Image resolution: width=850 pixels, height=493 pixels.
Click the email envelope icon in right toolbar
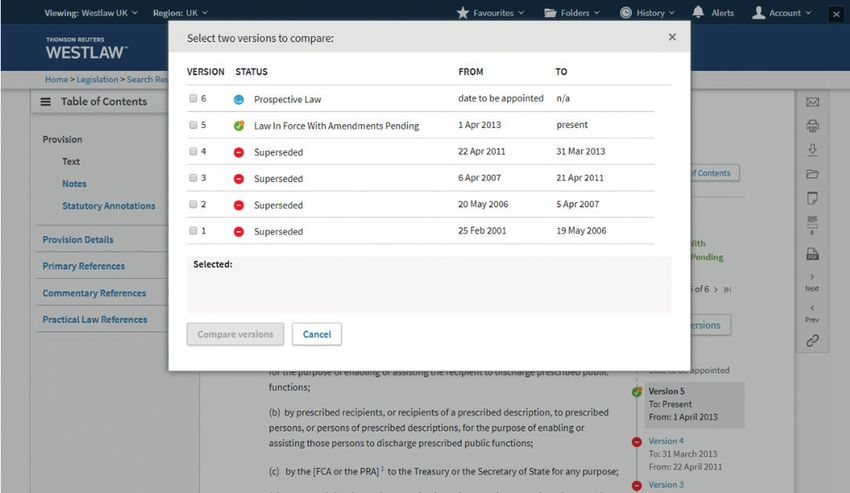pos(812,102)
